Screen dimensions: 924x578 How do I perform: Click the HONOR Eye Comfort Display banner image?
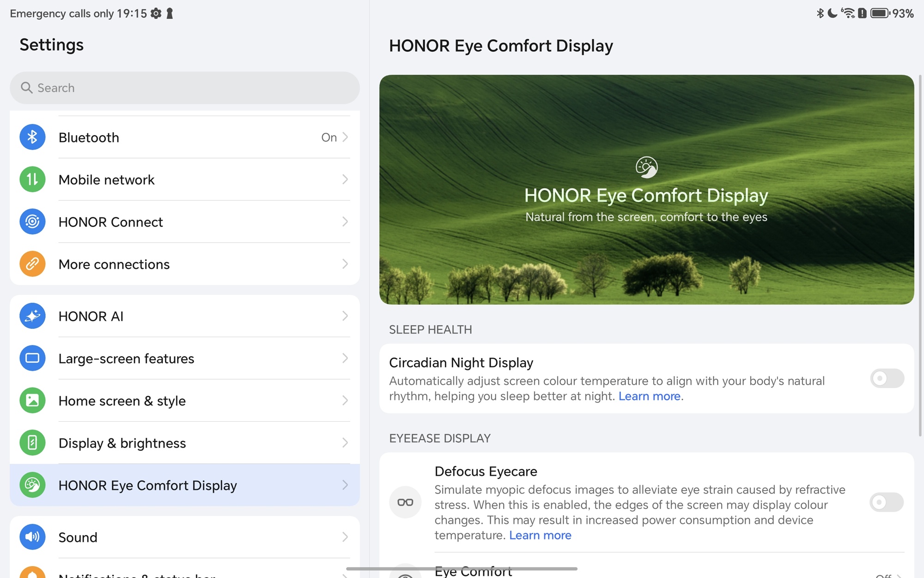(x=646, y=190)
